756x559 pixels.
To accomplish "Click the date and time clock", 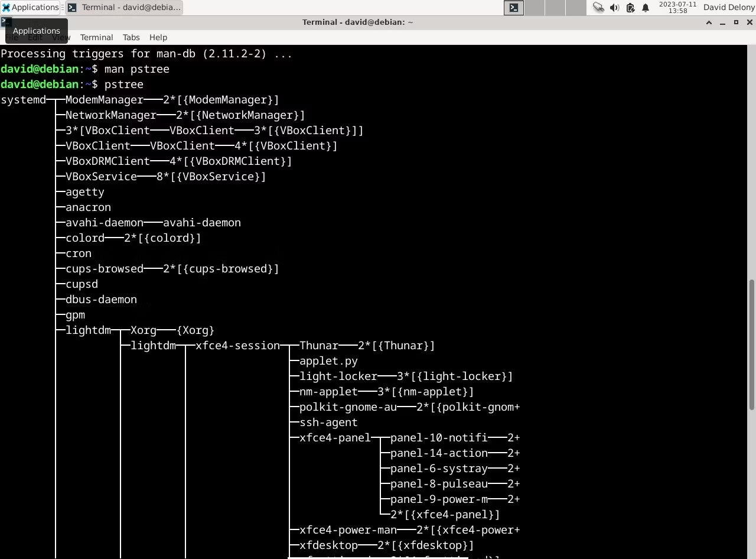I will [x=677, y=7].
